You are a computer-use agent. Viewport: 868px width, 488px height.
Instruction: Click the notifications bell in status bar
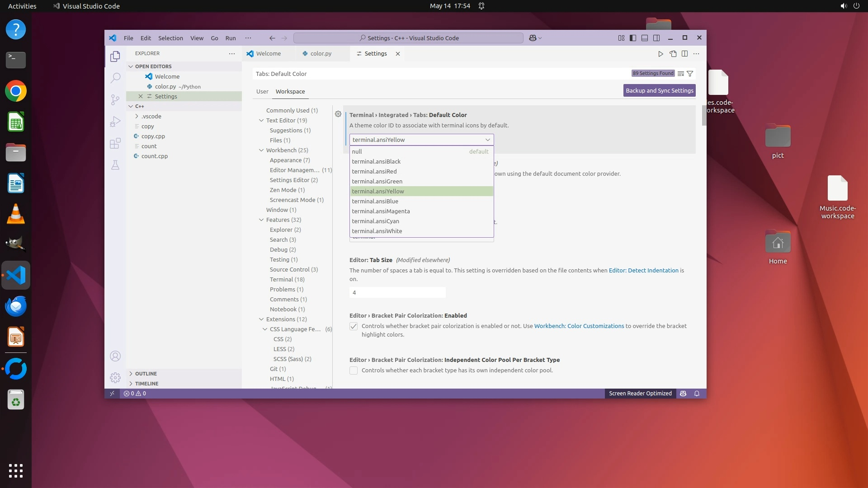(x=697, y=394)
